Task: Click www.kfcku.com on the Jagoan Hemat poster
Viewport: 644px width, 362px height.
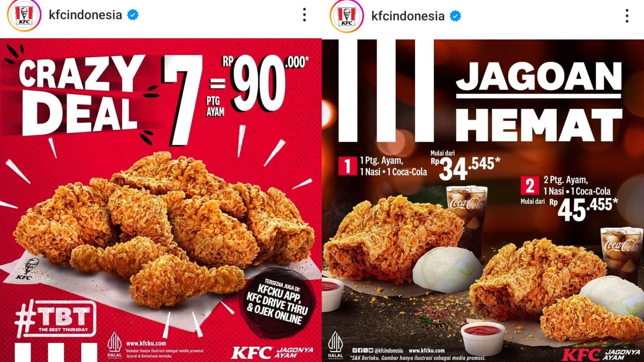Action: [x=426, y=351]
